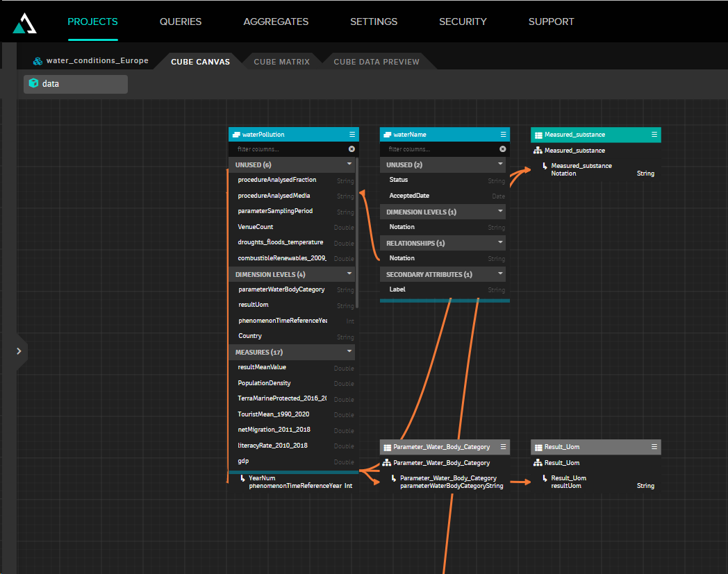The width and height of the screenshot is (728, 574).
Task: Clear the waterPollution column filter
Action: (x=351, y=149)
